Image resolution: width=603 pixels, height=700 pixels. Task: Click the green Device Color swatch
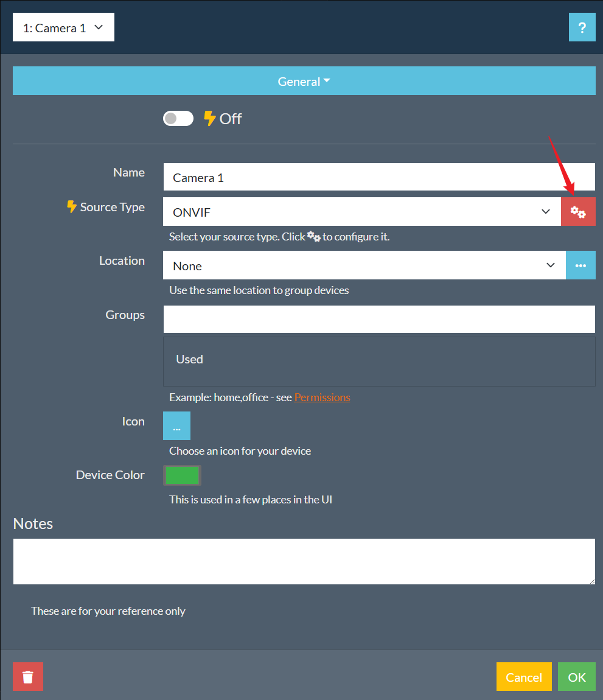(x=182, y=475)
